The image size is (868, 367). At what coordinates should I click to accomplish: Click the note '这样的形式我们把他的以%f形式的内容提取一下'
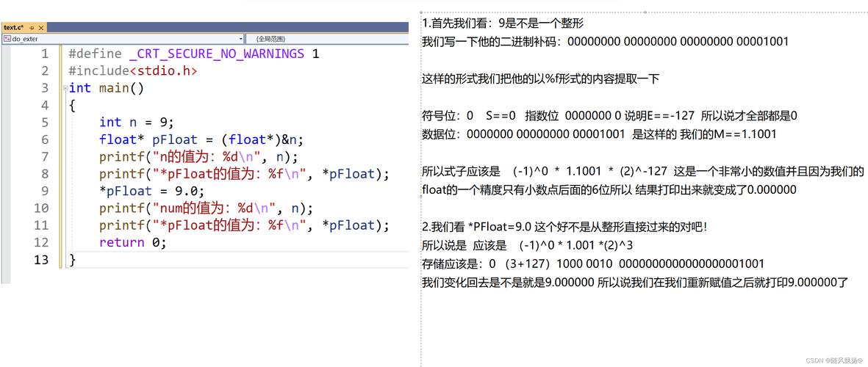coord(541,79)
